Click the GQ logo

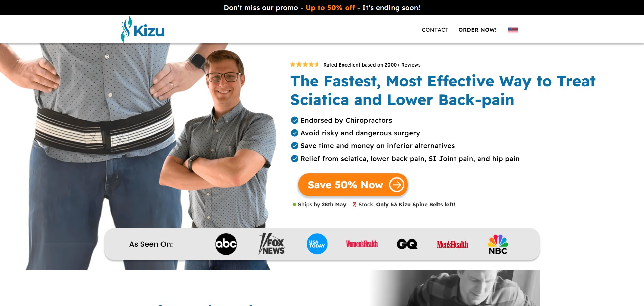[407, 244]
